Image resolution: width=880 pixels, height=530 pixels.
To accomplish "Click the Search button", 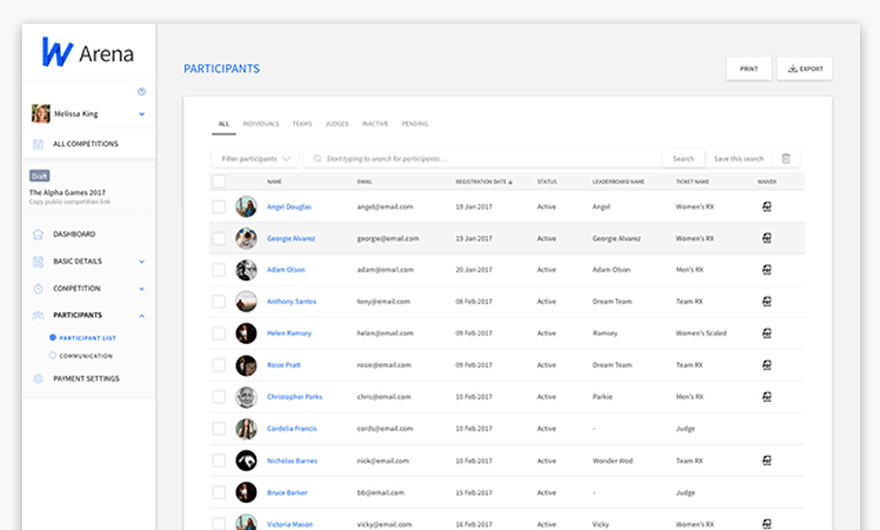I will pos(683,159).
